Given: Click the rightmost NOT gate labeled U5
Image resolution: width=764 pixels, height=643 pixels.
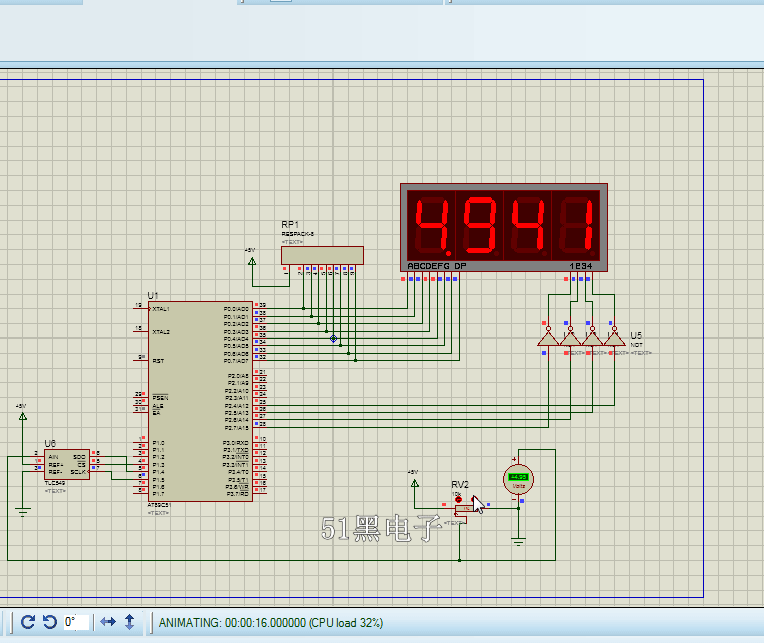Looking at the screenshot, I should tap(614, 336).
